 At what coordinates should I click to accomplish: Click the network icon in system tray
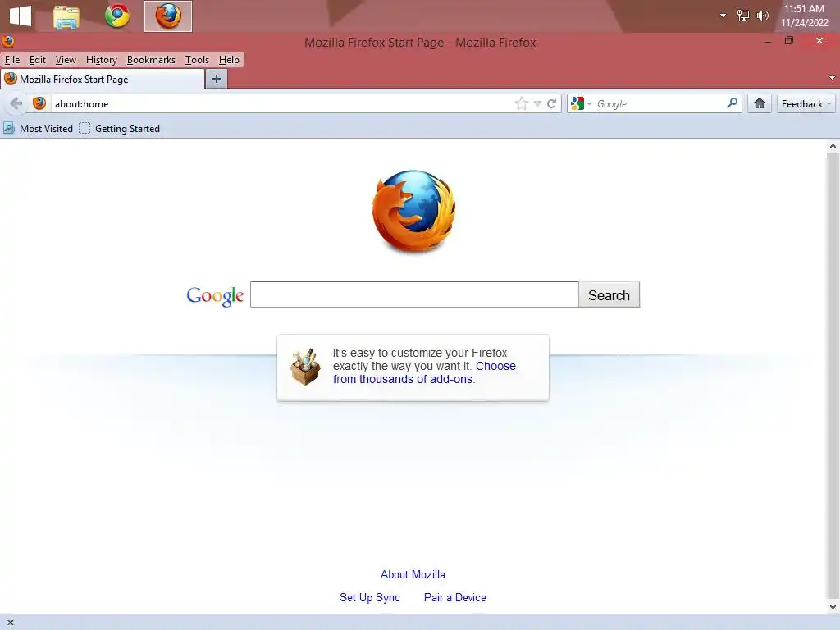pos(743,16)
